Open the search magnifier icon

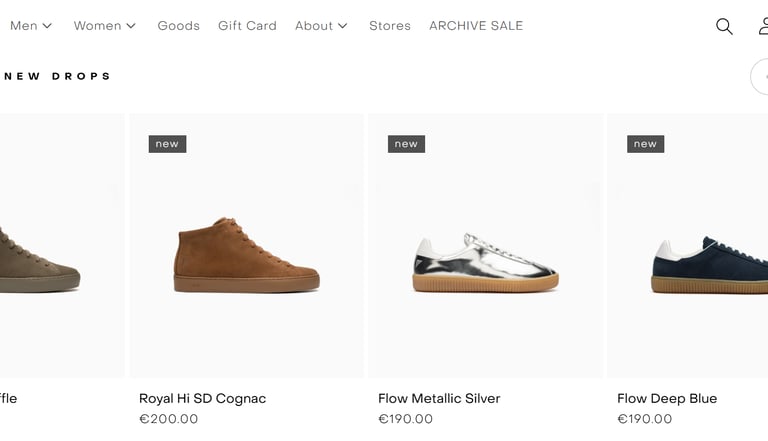[x=724, y=26]
